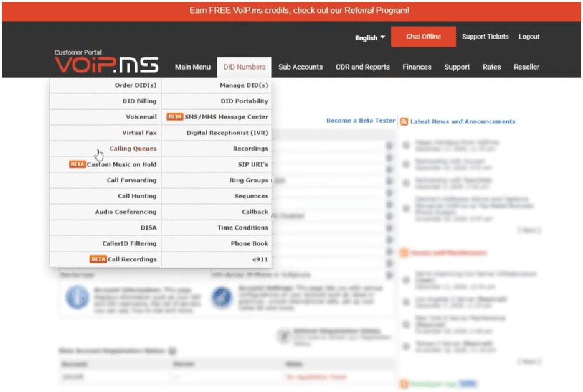
Task: Select Calling Queues menu entry
Action: point(106,149)
